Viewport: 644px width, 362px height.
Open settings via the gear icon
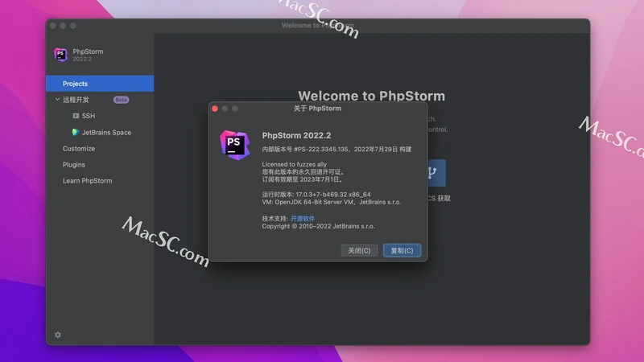(58, 335)
